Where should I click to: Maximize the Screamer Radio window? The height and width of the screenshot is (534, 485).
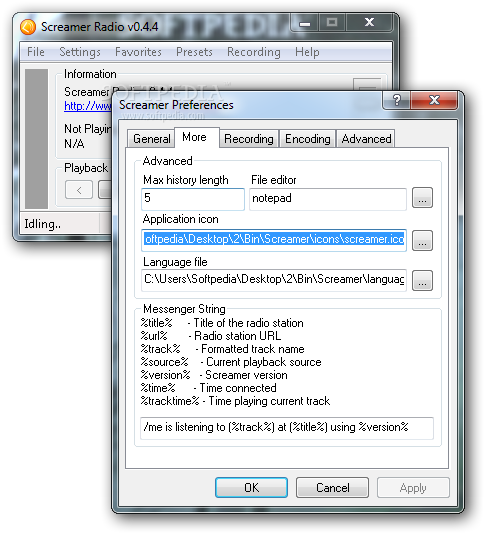[x=332, y=23]
